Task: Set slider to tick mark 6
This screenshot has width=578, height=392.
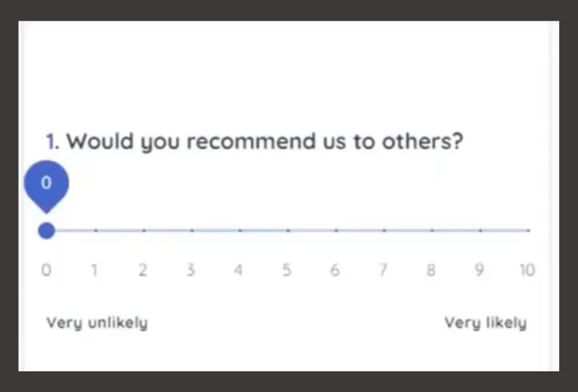Action: pyautogui.click(x=336, y=231)
